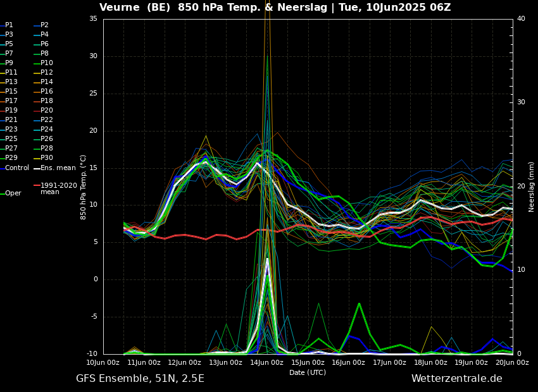Click legend entry P16
The height and width of the screenshot is (392, 538).
point(43,92)
